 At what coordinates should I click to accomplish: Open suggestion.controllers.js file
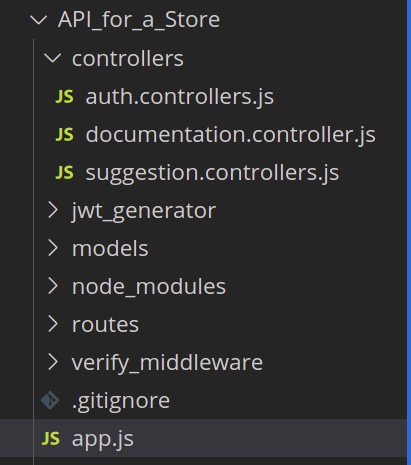click(212, 173)
